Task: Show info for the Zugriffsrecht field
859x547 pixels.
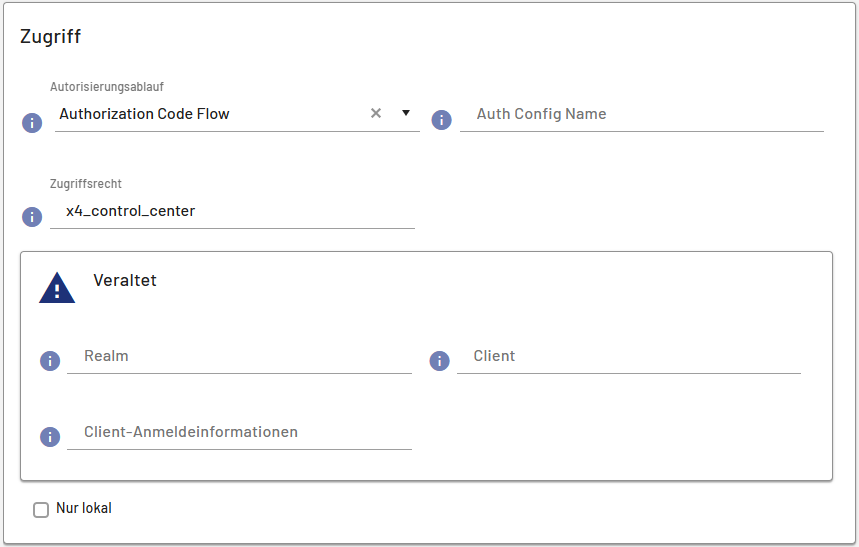Action: pos(32,217)
